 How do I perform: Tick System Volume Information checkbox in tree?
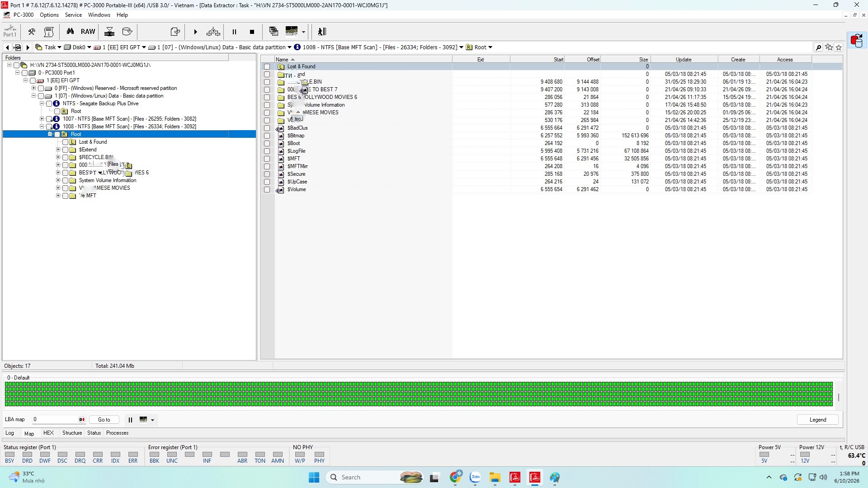click(x=65, y=181)
